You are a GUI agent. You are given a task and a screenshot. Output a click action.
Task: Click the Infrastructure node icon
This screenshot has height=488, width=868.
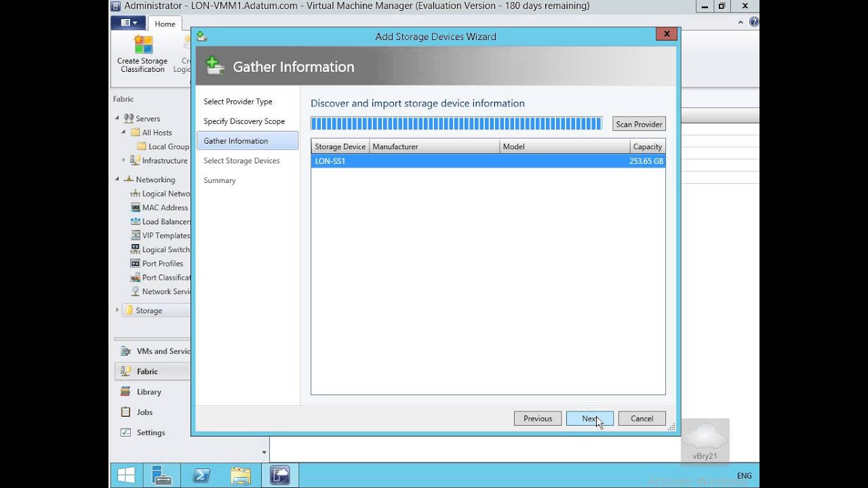135,161
